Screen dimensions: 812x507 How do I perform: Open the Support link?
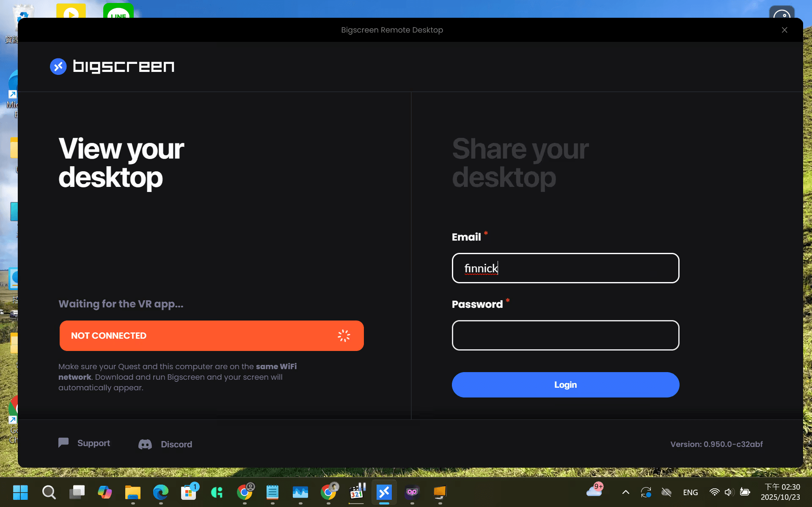pyautogui.click(x=94, y=443)
